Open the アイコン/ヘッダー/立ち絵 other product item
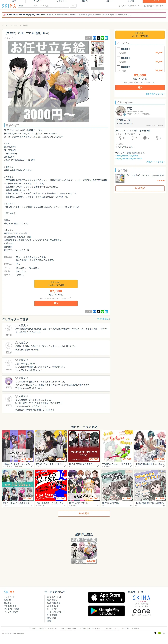168x644 pixels. [x=140, y=178]
